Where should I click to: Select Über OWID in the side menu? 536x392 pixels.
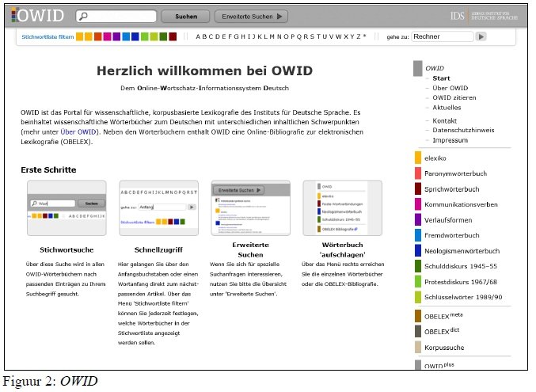click(450, 88)
